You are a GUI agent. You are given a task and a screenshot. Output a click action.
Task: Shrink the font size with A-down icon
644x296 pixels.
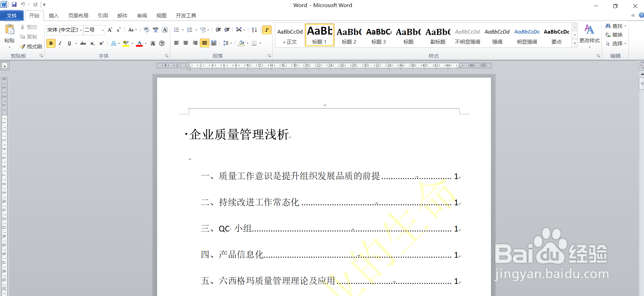[118, 30]
